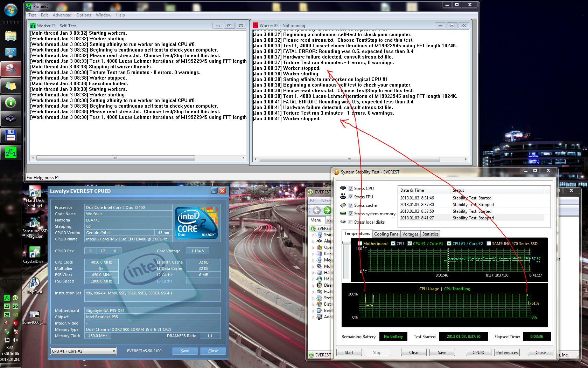Screen dimensions: 588x368
Task: Expand the second EVEREST tree node
Action: point(313,241)
